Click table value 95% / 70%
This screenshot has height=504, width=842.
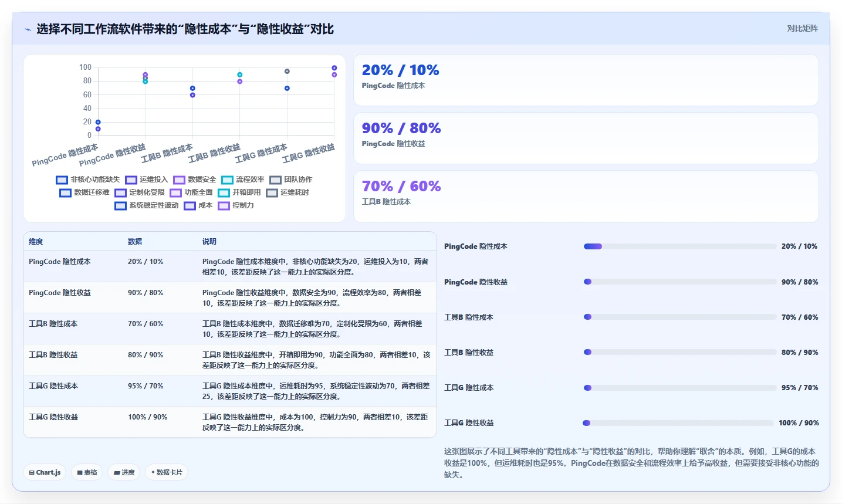coord(146,386)
